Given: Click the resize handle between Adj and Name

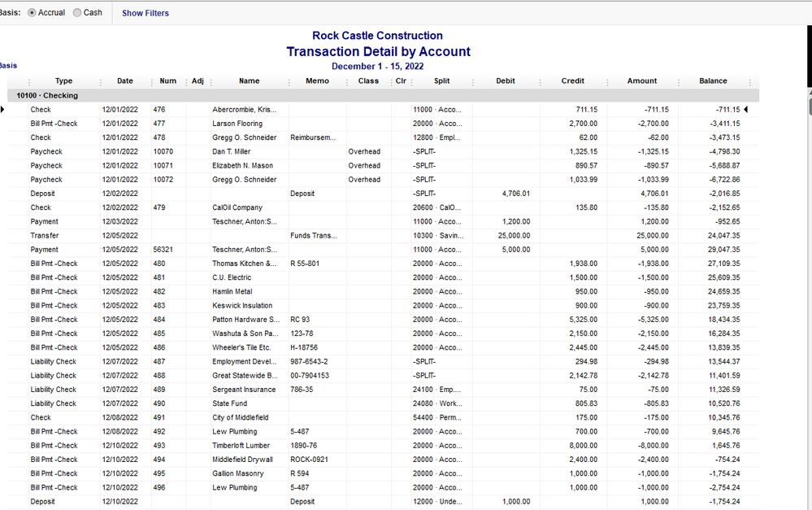Looking at the screenshot, I should click(211, 81).
